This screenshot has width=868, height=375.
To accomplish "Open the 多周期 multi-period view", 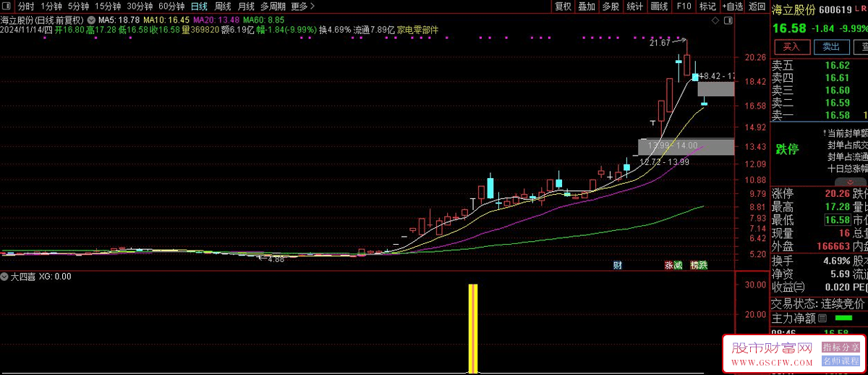I will tap(273, 7).
